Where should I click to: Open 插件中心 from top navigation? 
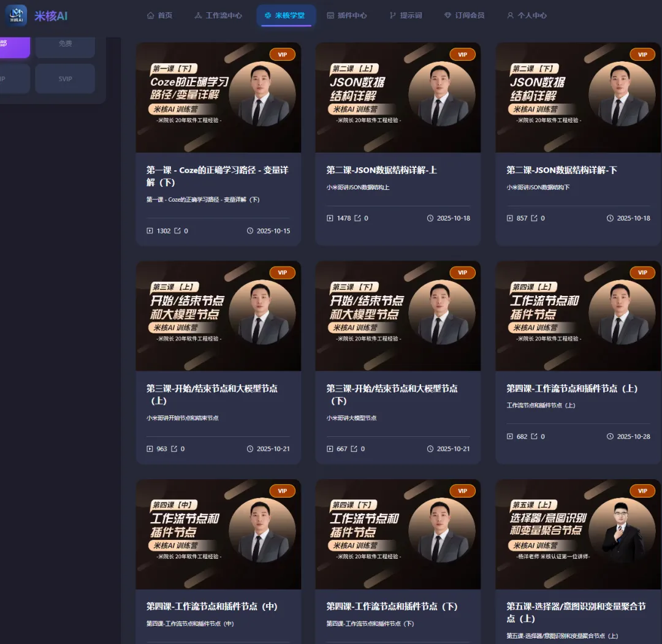(x=347, y=15)
